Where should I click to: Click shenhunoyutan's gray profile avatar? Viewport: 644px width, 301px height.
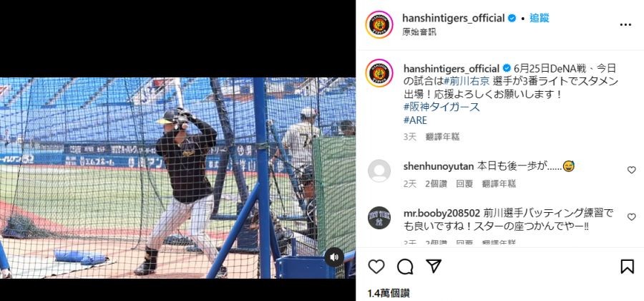point(379,171)
